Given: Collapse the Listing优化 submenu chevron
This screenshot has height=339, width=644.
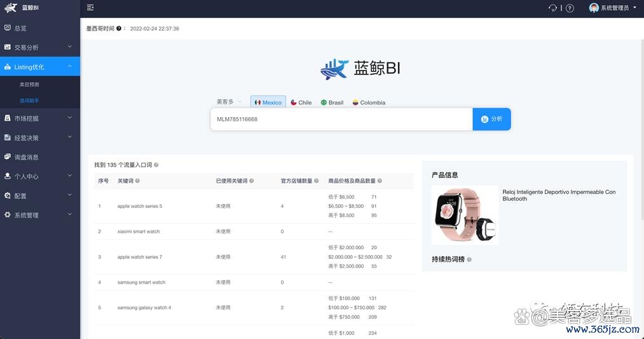Looking at the screenshot, I should pos(70,66).
